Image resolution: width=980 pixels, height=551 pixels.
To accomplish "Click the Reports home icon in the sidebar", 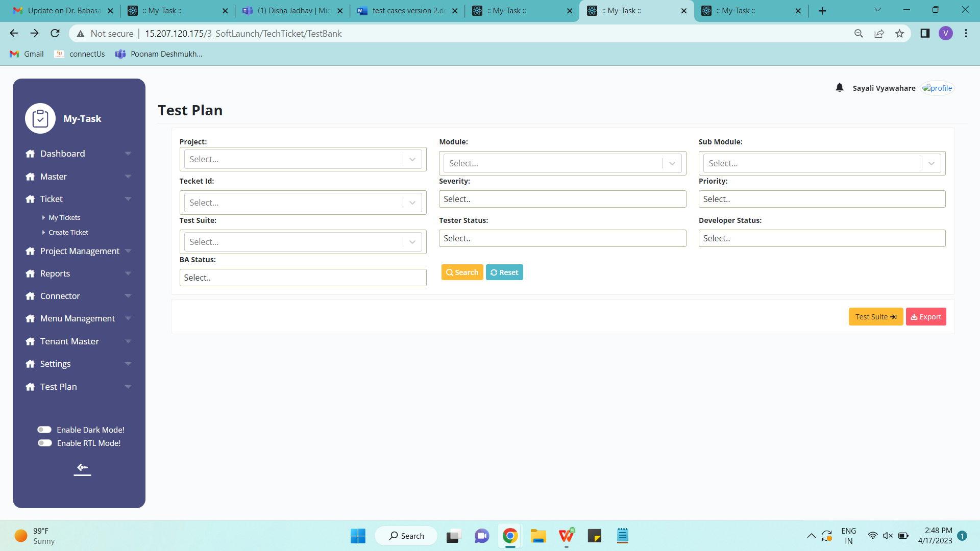I will (x=30, y=273).
